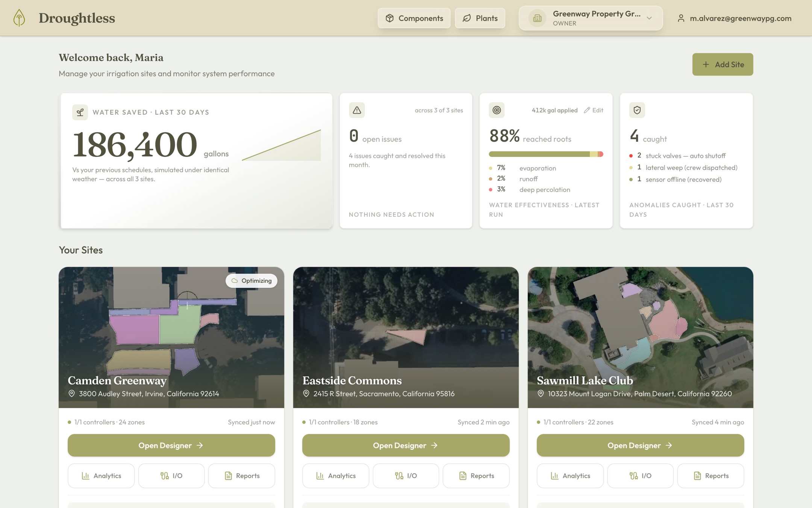Open the Sawmill Lake Club site map thumbnail
The image size is (812, 508).
[x=641, y=338]
